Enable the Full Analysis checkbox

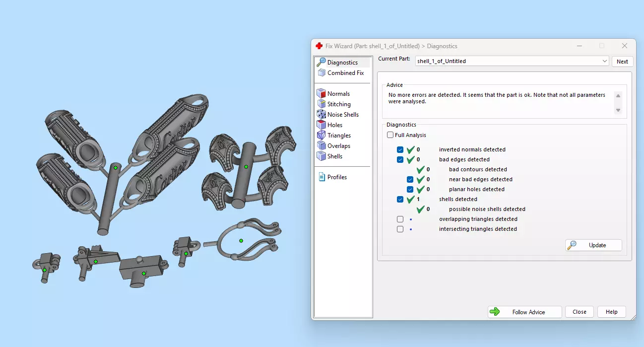click(x=390, y=135)
